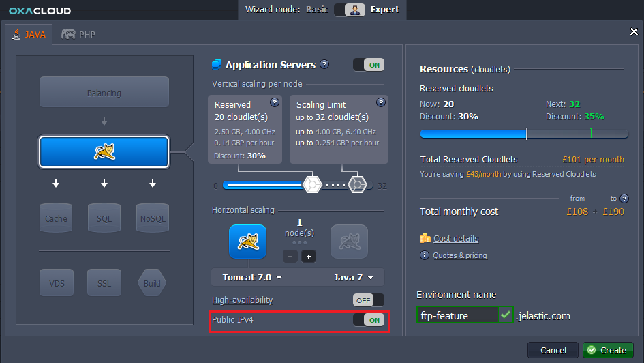Open Quotas & pricing link
This screenshot has height=363, width=644.
(460, 255)
